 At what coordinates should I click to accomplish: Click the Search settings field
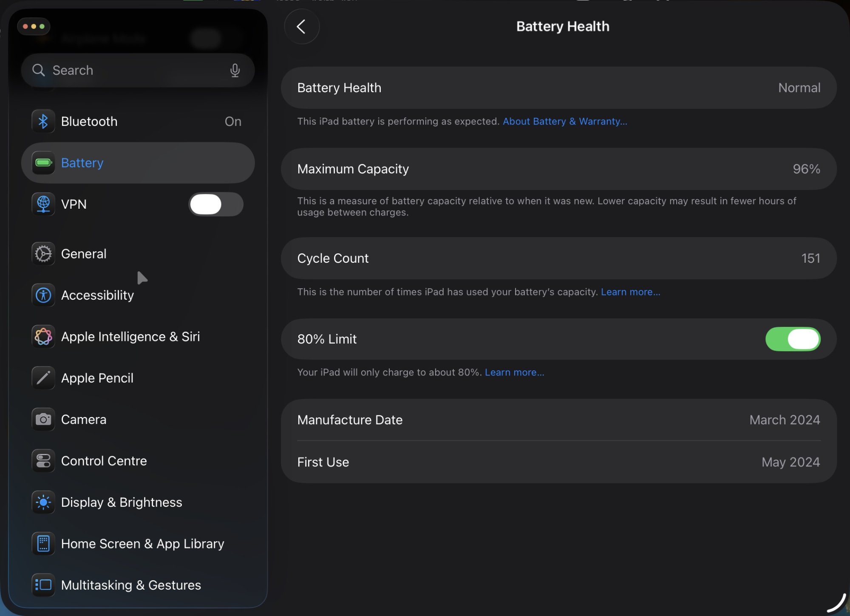click(x=132, y=70)
